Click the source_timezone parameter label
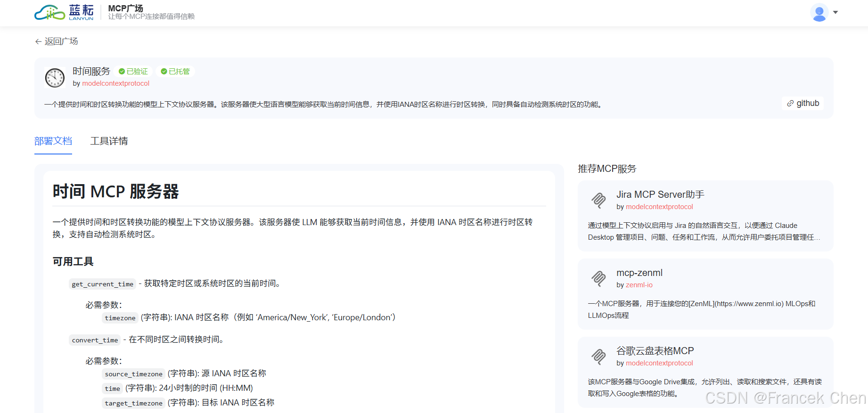This screenshot has width=868, height=413. tap(134, 374)
